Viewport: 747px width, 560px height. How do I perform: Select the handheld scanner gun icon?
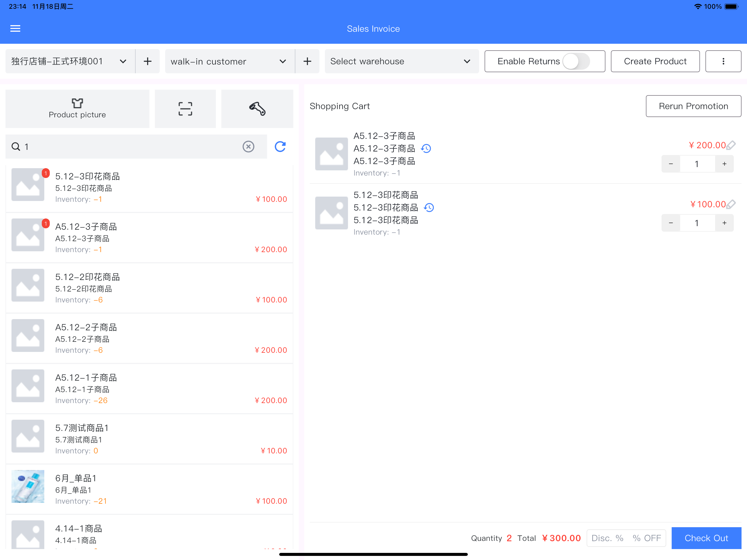coord(257,109)
